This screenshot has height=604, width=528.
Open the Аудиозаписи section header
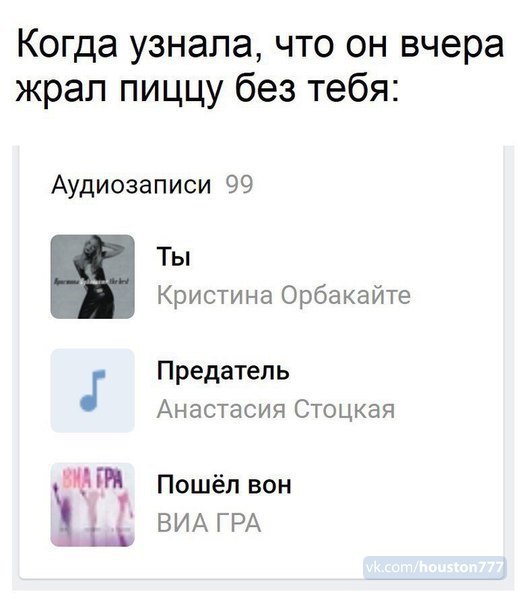pos(131,185)
